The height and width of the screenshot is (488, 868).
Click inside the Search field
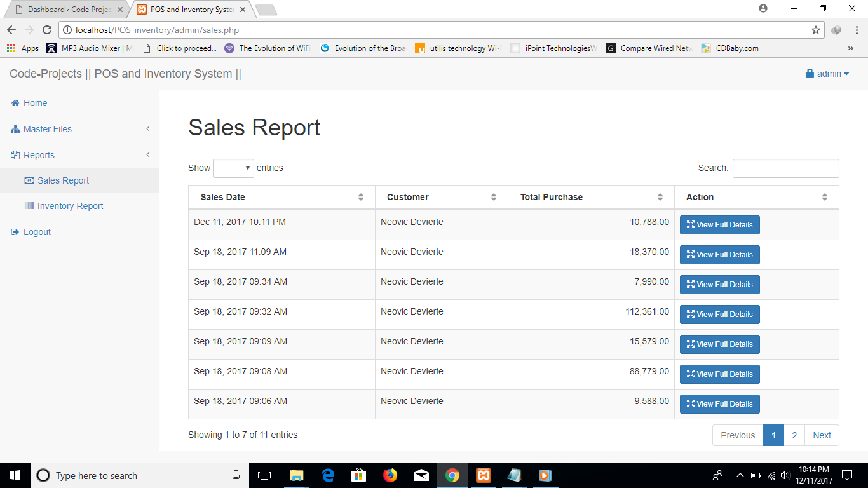click(785, 168)
